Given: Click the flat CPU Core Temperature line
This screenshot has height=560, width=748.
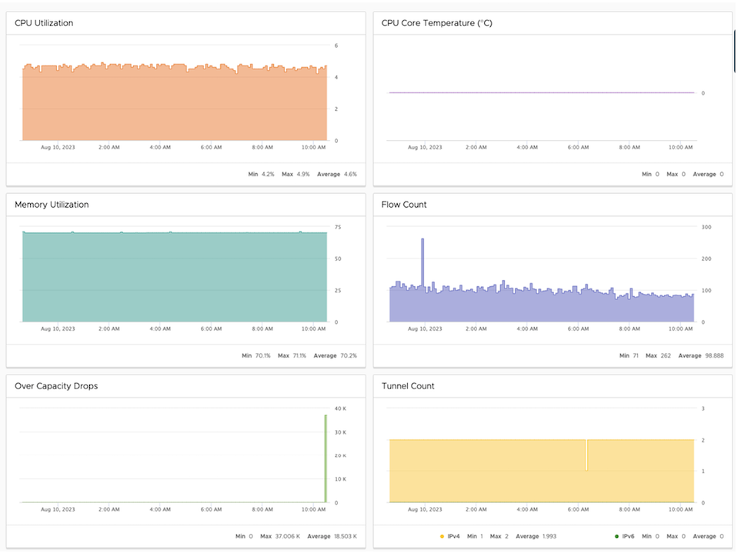Looking at the screenshot, I should (x=539, y=93).
